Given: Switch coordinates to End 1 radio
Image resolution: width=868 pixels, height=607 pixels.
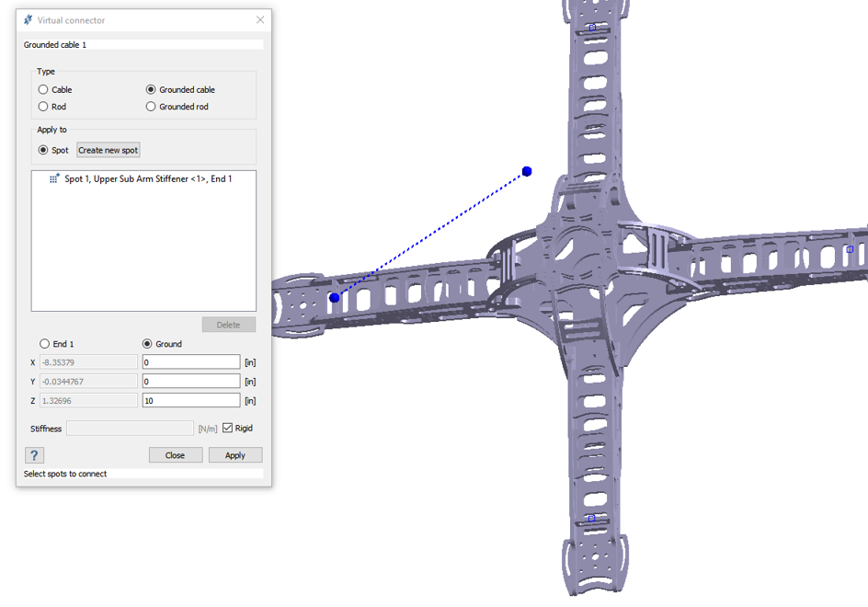Looking at the screenshot, I should 44,344.
